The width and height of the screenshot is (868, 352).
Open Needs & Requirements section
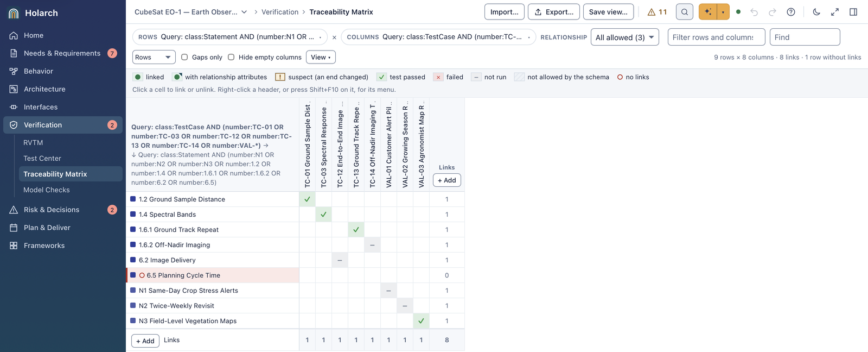point(63,53)
